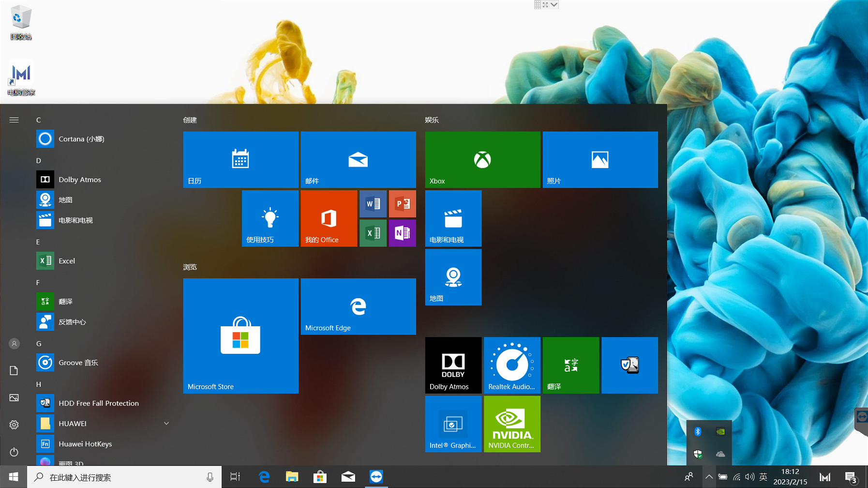Open Pictures from Start sidebar
Image resolution: width=868 pixels, height=488 pixels.
point(14,398)
